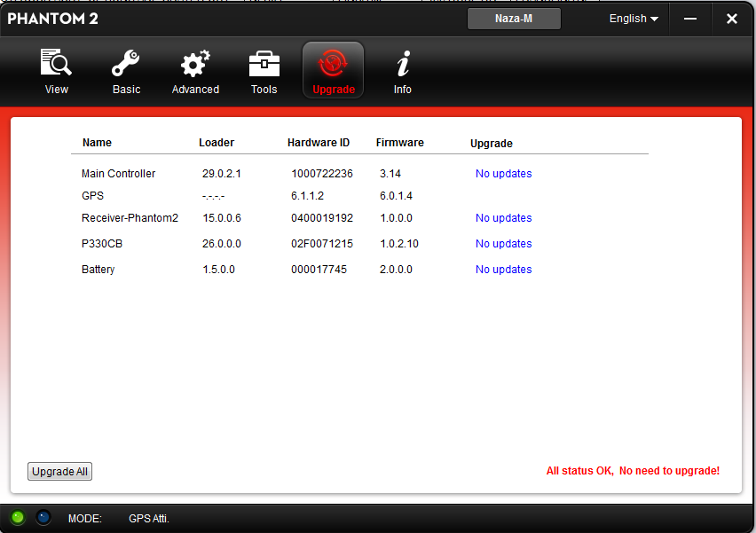Click the Naza-M mode button
The height and width of the screenshot is (533, 756).
[x=514, y=19]
